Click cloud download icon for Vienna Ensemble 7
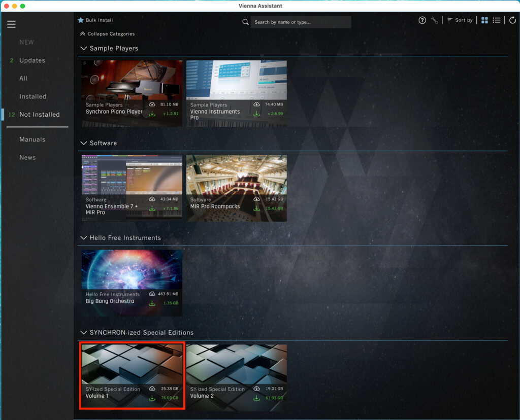 152,199
